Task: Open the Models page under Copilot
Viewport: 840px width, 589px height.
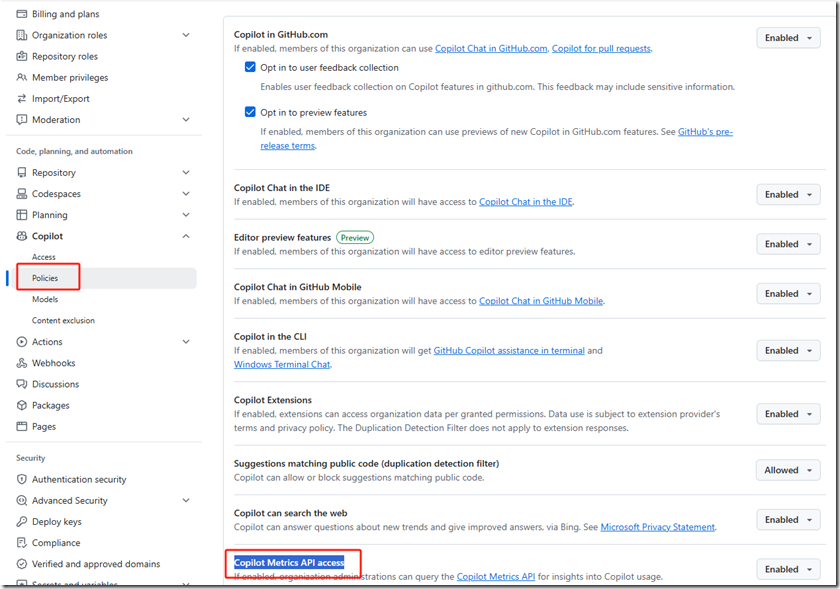Action: pyautogui.click(x=44, y=299)
